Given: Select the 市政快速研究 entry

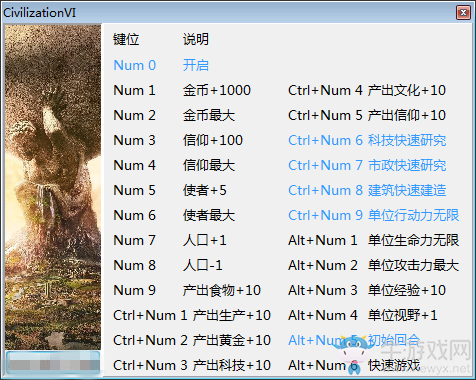Looking at the screenshot, I should point(407,165).
